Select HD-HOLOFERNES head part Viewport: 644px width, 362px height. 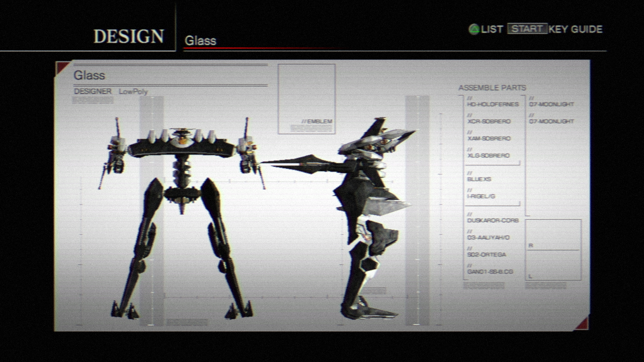[x=492, y=105]
